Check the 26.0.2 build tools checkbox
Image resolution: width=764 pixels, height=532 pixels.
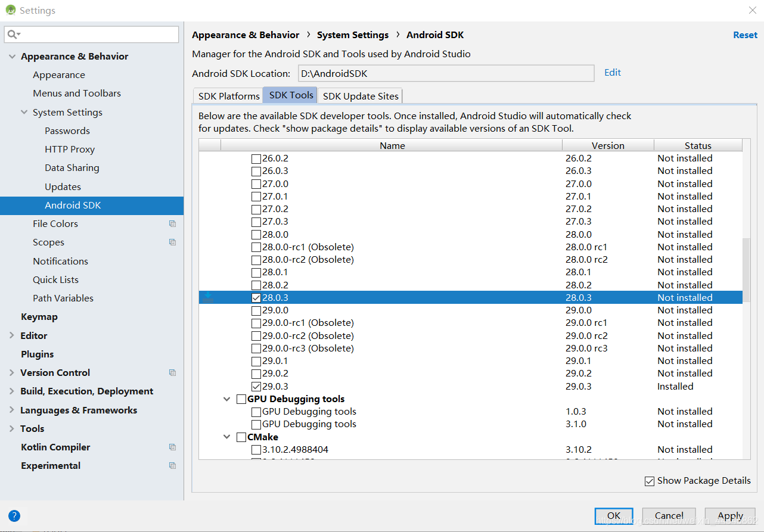[x=256, y=159]
